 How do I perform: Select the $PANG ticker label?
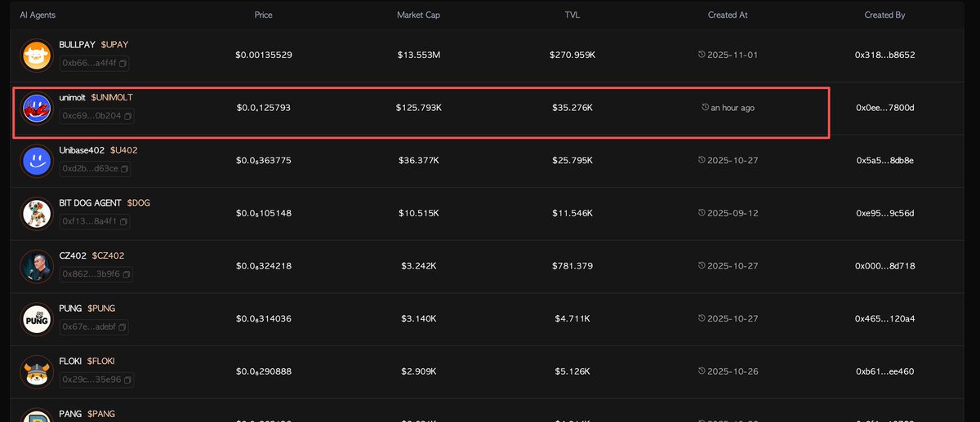click(x=101, y=414)
